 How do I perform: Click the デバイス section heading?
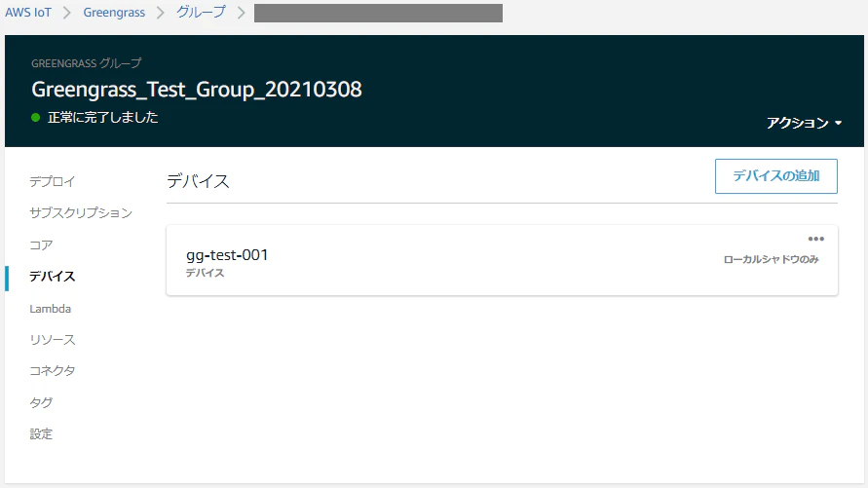(198, 181)
